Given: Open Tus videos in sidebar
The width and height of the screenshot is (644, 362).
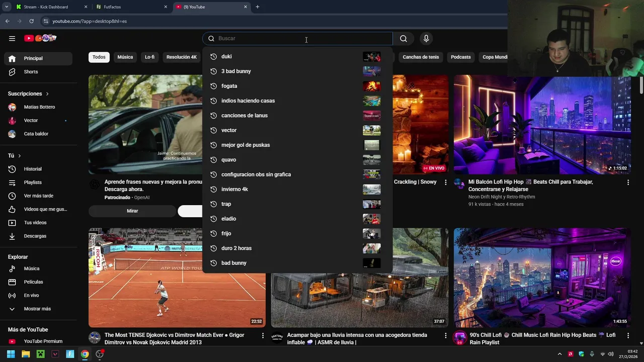Looking at the screenshot, I should click(38, 223).
